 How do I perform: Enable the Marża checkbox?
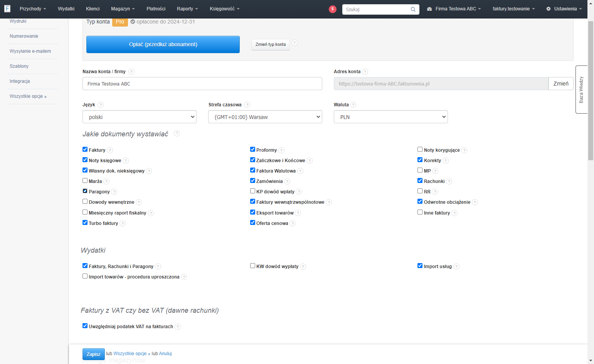(x=85, y=181)
